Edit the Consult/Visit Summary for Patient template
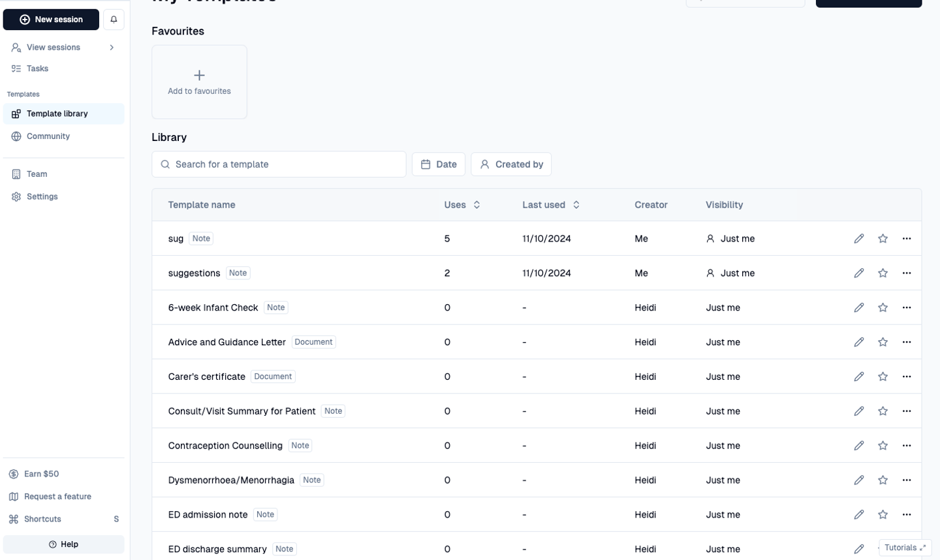Viewport: 940px width, 560px height. pyautogui.click(x=859, y=412)
